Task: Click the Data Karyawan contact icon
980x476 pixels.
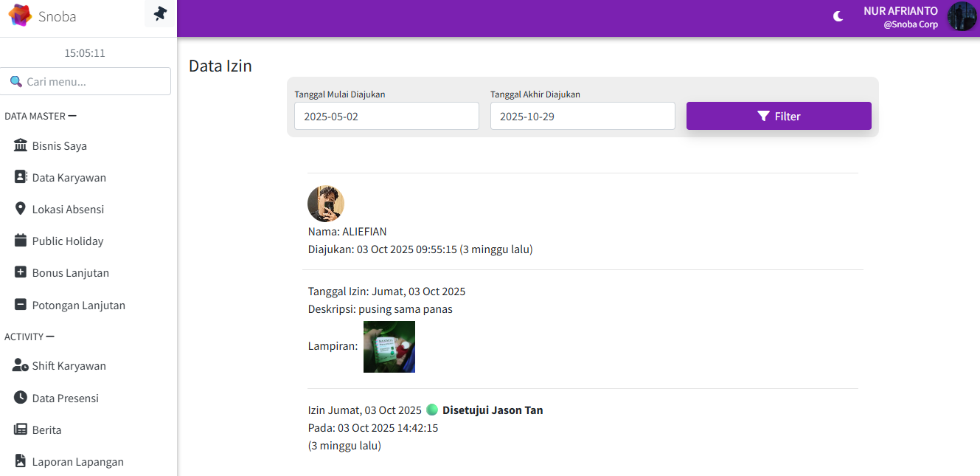Action: coord(21,177)
